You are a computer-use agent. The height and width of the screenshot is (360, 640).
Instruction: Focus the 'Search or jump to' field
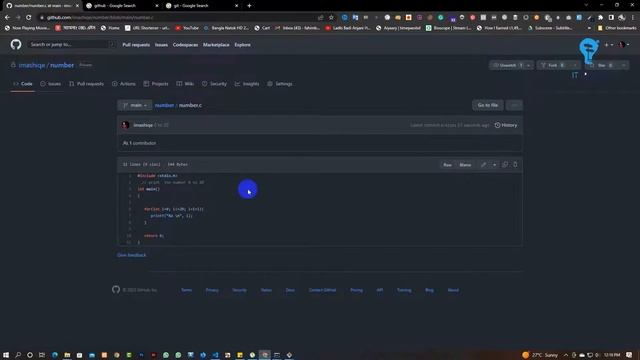[x=71, y=44]
